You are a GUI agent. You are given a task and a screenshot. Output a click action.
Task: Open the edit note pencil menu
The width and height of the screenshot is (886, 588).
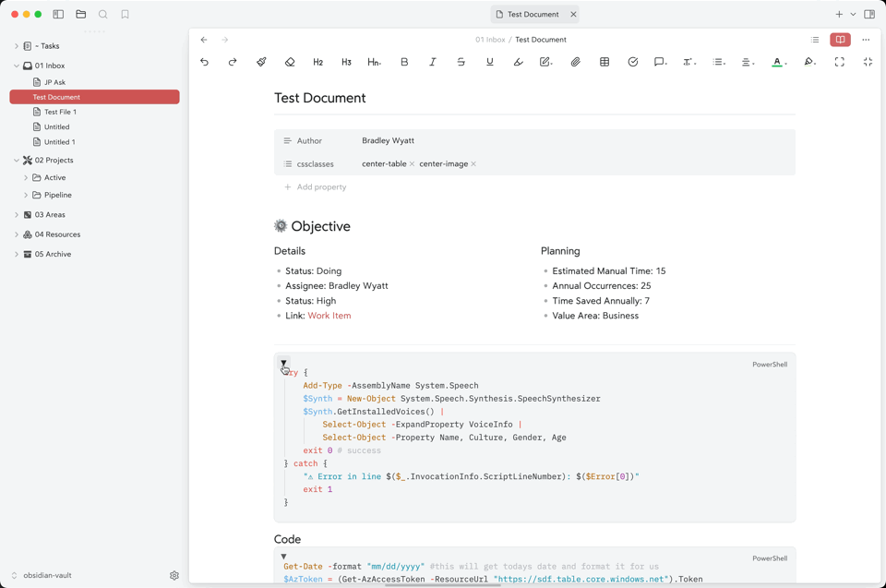pyautogui.click(x=545, y=62)
